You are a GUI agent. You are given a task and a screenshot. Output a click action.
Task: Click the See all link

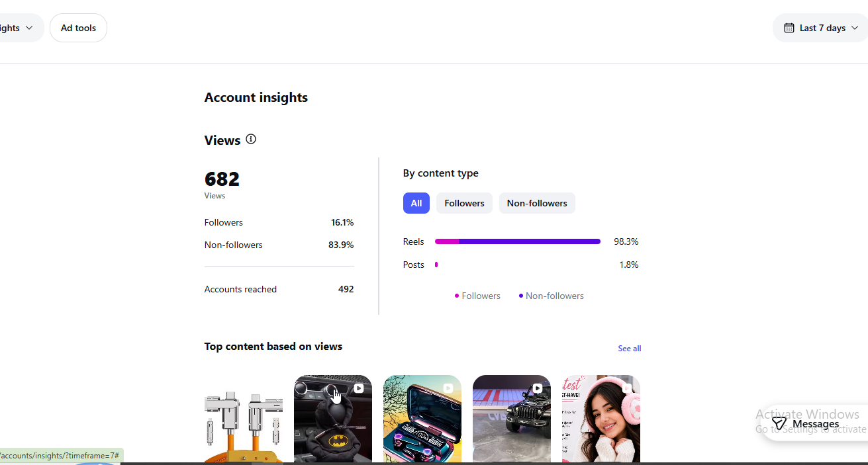[629, 349]
